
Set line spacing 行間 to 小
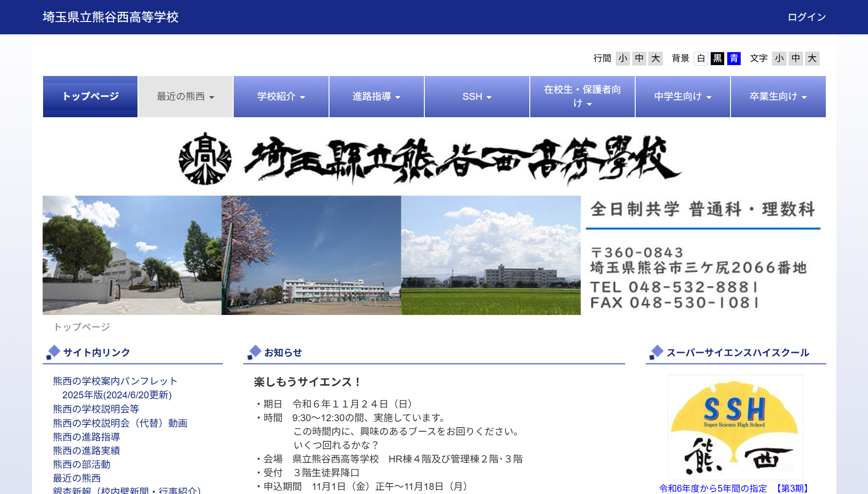tap(622, 58)
